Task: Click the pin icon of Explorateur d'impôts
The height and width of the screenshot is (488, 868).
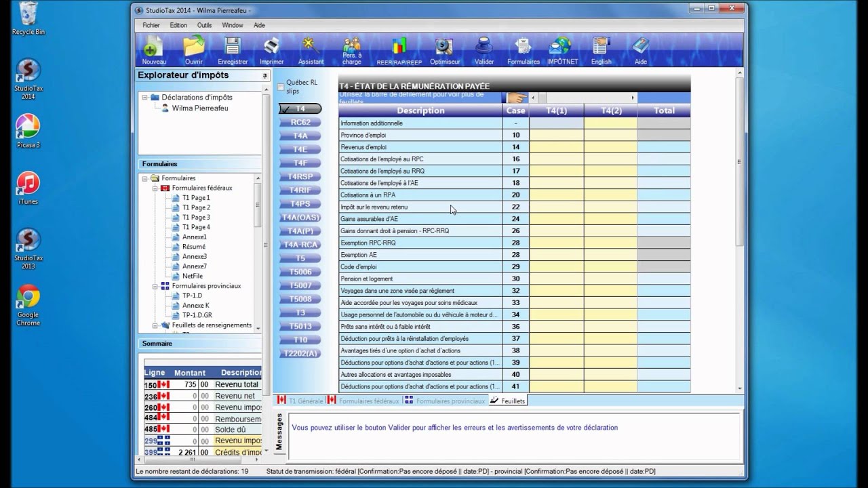Action: click(x=265, y=76)
